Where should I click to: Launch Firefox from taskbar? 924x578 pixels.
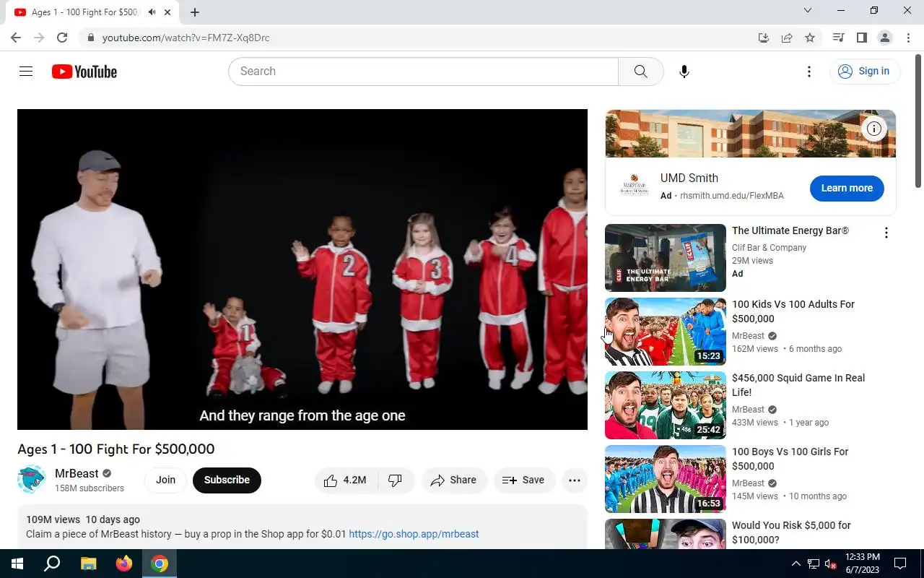124,564
